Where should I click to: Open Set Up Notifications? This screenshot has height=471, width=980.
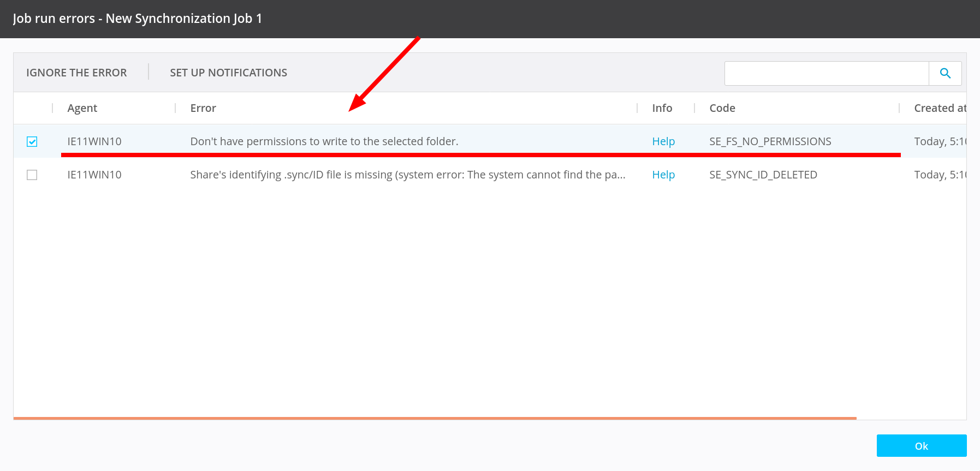228,73
